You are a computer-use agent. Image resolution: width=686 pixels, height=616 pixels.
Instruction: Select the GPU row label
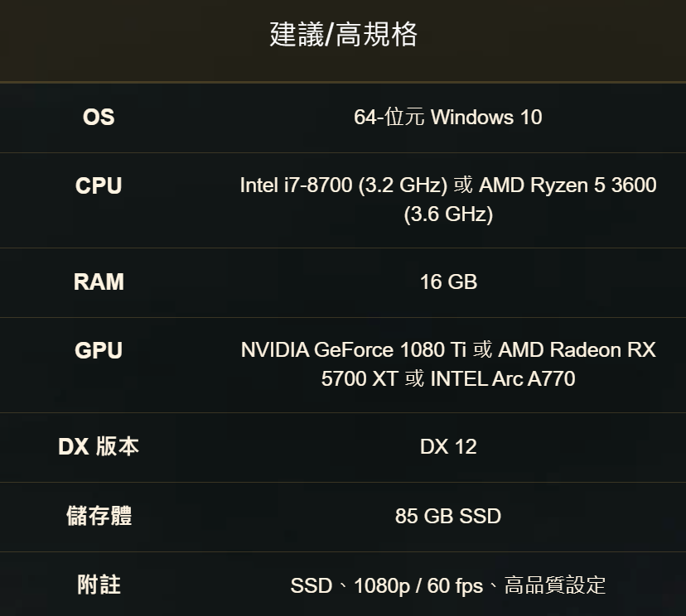point(99,350)
